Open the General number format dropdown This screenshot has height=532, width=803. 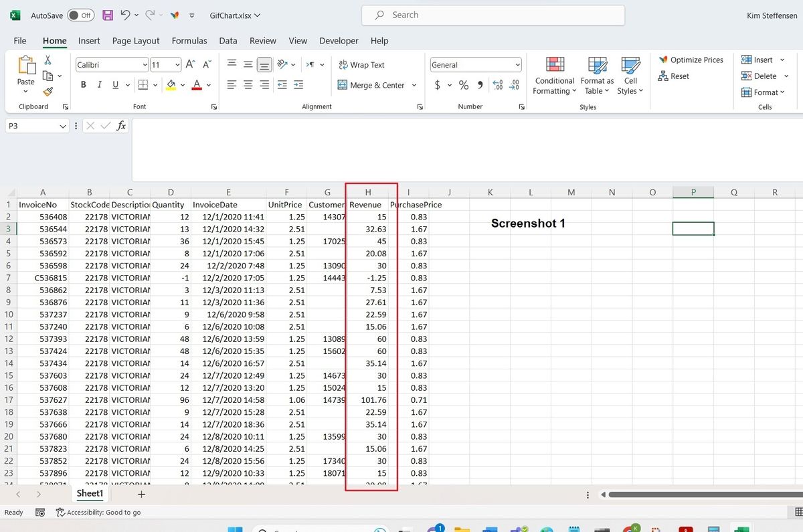(474, 64)
